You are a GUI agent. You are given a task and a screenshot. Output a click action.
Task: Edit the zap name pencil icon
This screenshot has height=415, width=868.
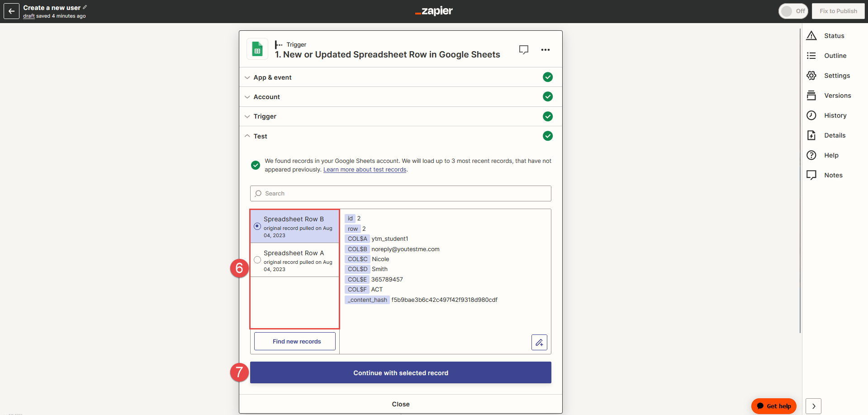pyautogui.click(x=85, y=7)
